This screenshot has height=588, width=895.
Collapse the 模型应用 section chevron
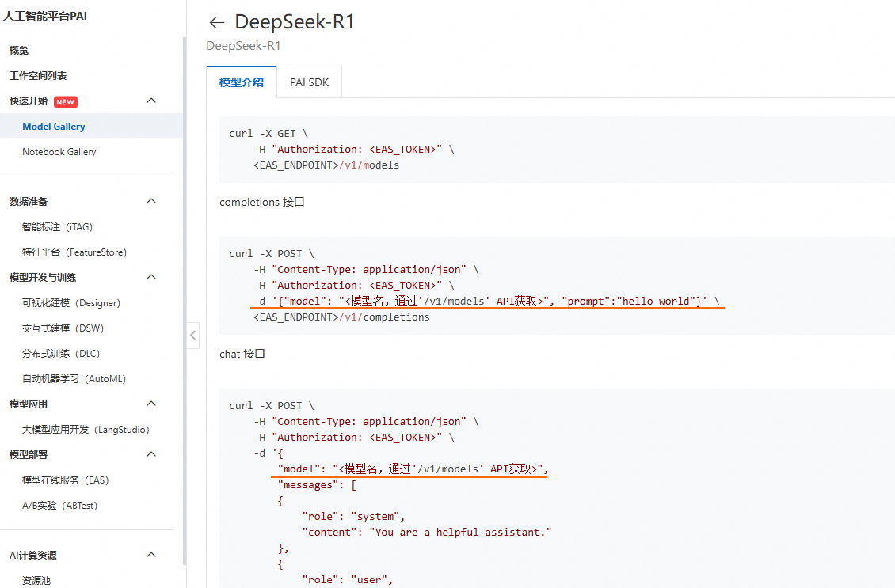[152, 404]
